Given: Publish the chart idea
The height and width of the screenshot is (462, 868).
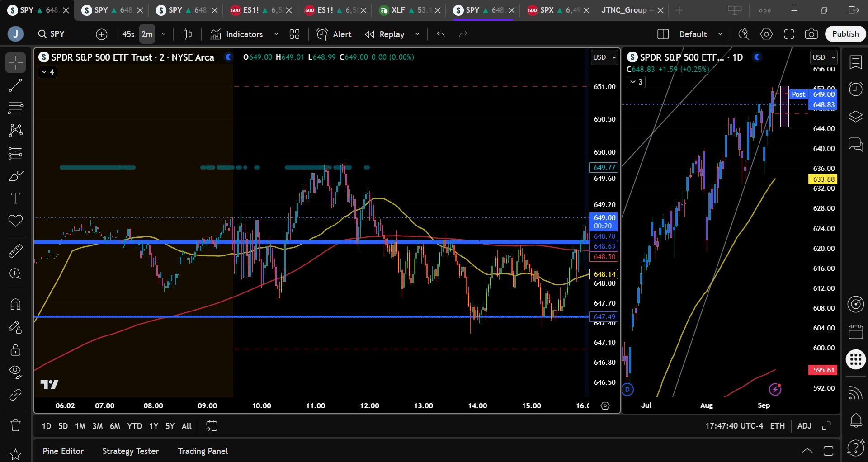Looking at the screenshot, I should (845, 34).
